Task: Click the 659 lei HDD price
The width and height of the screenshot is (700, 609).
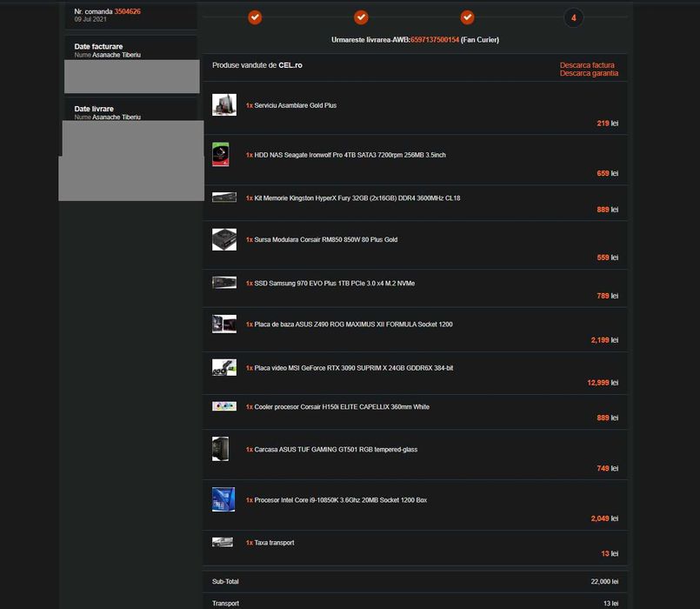Action: tap(608, 173)
